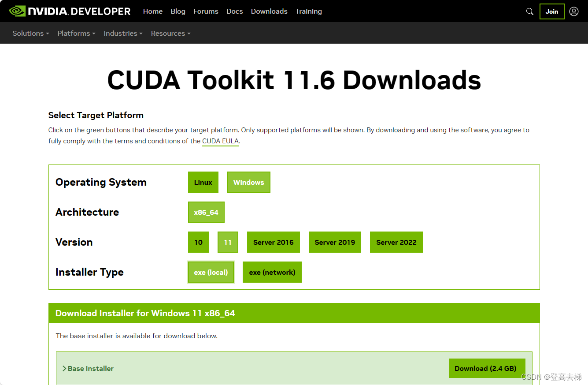Choose version Server 2022

pyautogui.click(x=396, y=242)
